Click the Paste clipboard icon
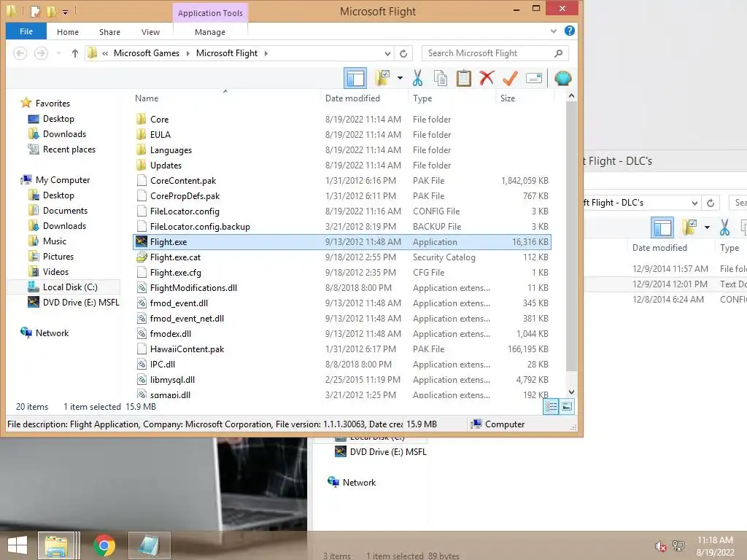Screen dimensions: 747x560 [463, 78]
